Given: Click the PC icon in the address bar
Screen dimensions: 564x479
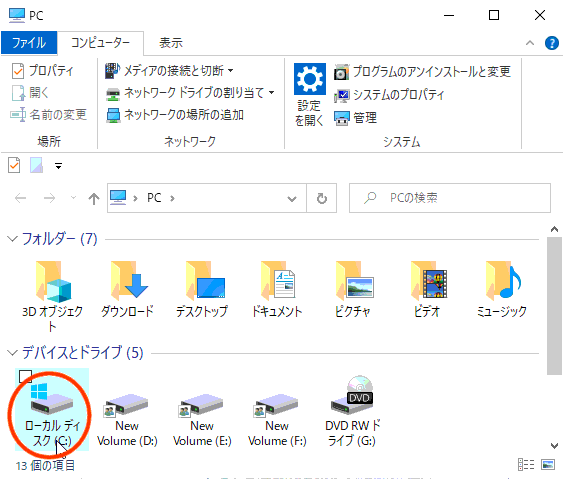Looking at the screenshot, I should (x=118, y=198).
